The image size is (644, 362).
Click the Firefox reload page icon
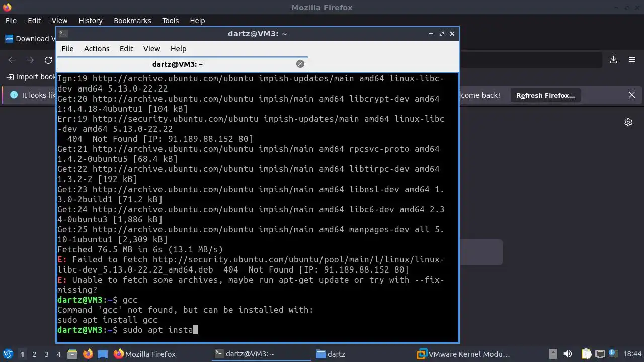(48, 60)
